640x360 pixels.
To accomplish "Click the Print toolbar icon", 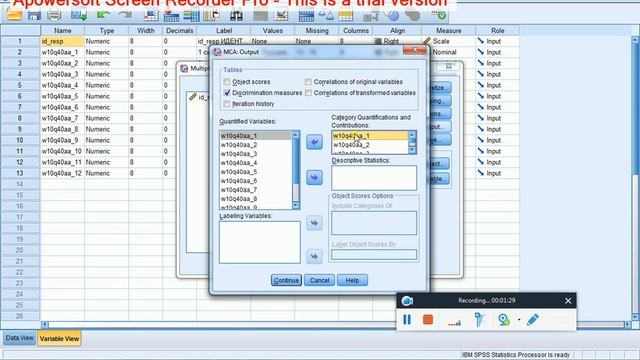I will (x=54, y=16).
